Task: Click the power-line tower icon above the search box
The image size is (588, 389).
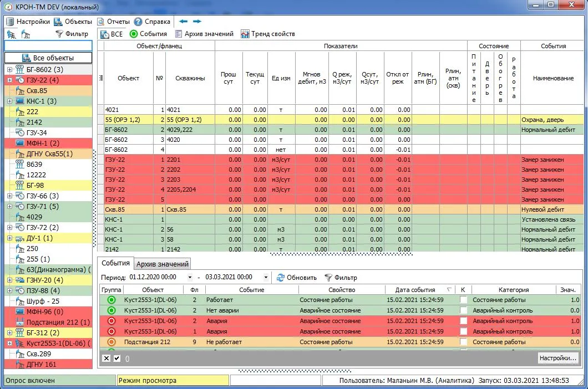Action: (x=12, y=34)
